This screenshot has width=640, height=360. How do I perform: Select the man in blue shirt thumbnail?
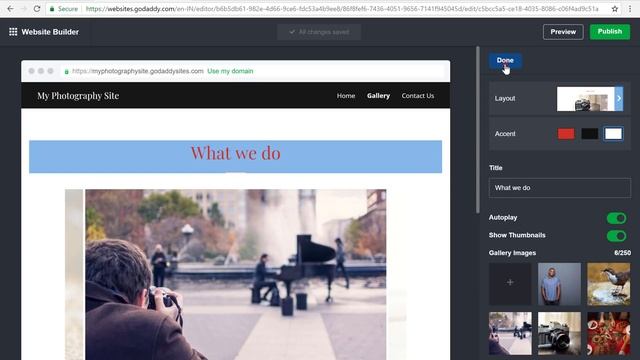point(559,284)
